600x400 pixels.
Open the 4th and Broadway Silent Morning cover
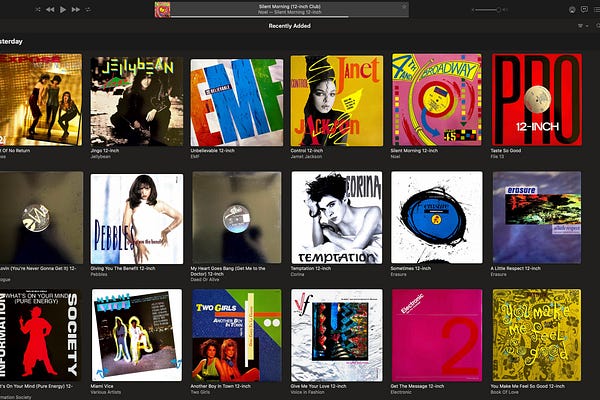point(437,100)
